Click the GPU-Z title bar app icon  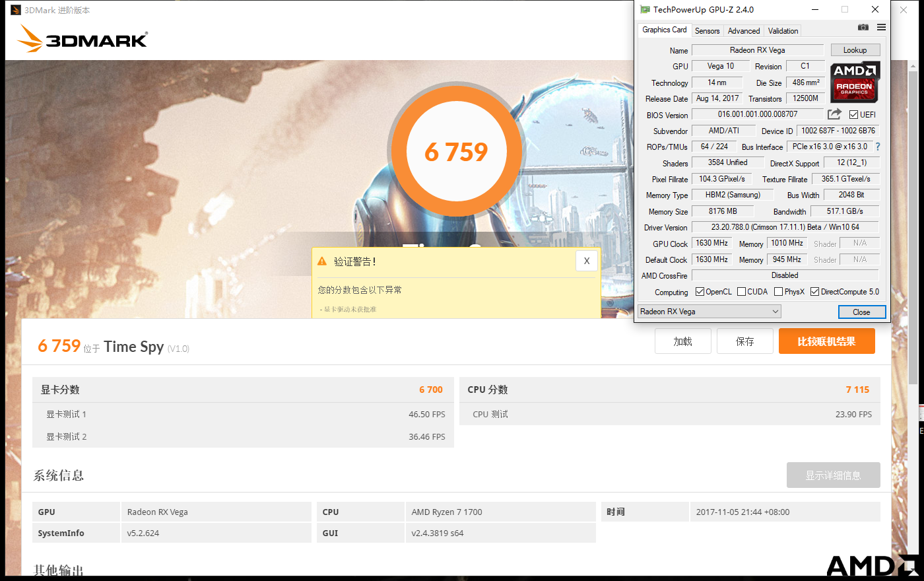(645, 9)
